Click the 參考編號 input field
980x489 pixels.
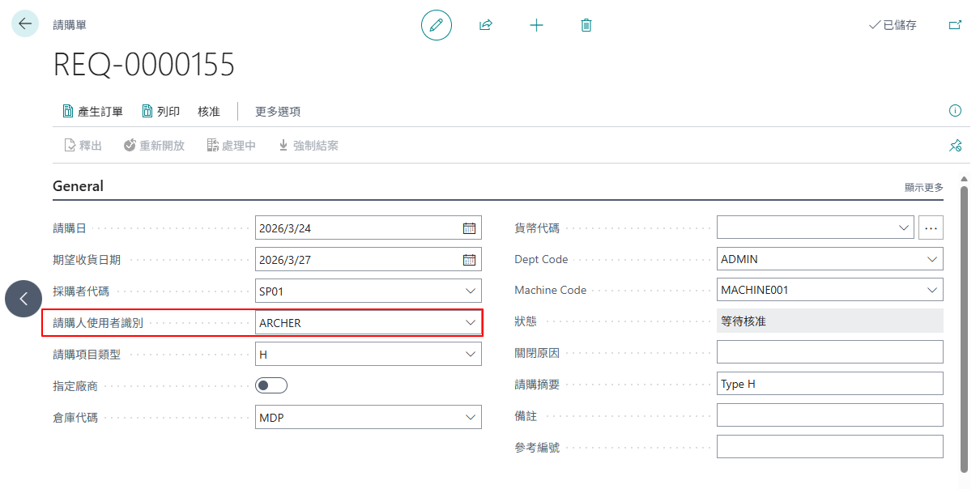pos(830,447)
